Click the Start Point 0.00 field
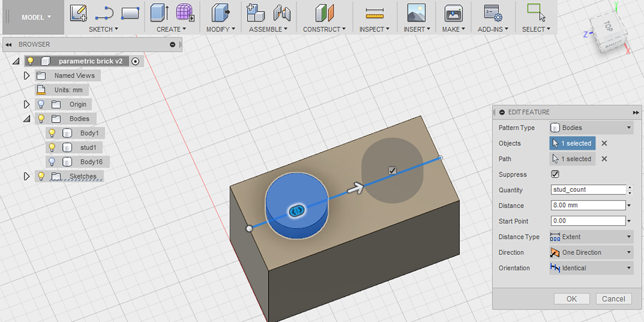The image size is (644, 322). click(x=588, y=221)
